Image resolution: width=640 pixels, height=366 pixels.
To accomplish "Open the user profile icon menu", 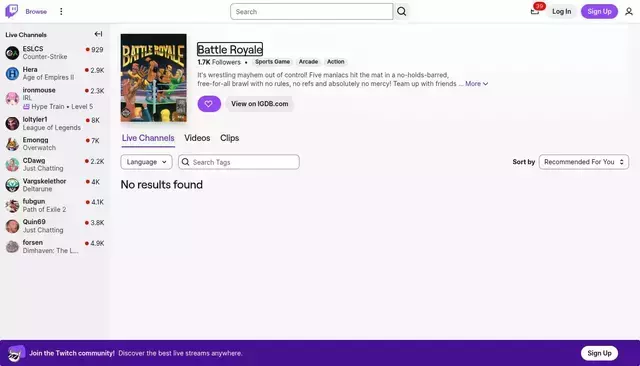I will [x=629, y=11].
